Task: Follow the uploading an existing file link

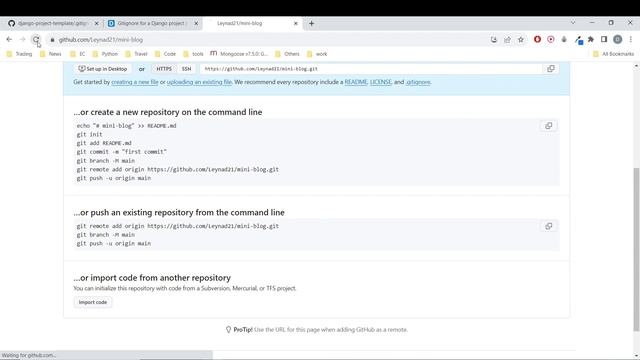Action: [199, 82]
